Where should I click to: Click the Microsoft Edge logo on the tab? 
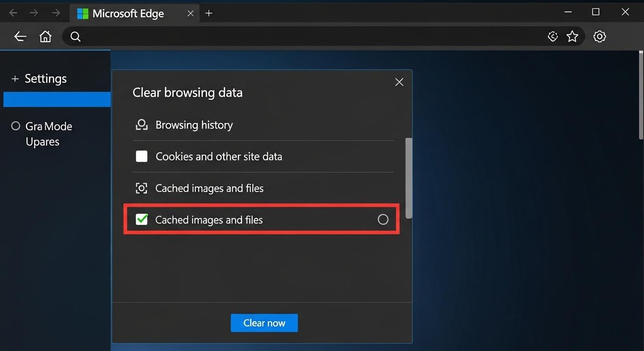83,13
